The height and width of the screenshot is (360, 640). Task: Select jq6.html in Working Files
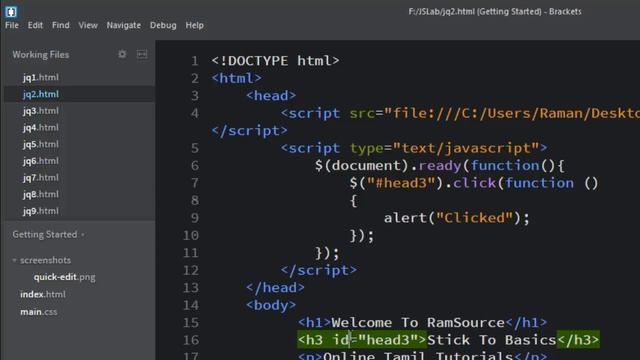tap(41, 161)
